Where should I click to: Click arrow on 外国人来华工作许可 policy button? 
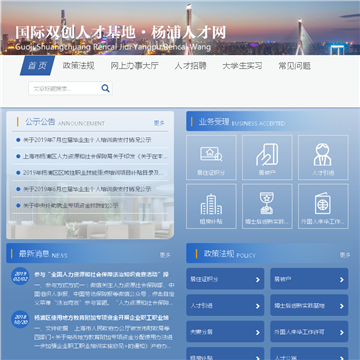[x=341, y=332]
